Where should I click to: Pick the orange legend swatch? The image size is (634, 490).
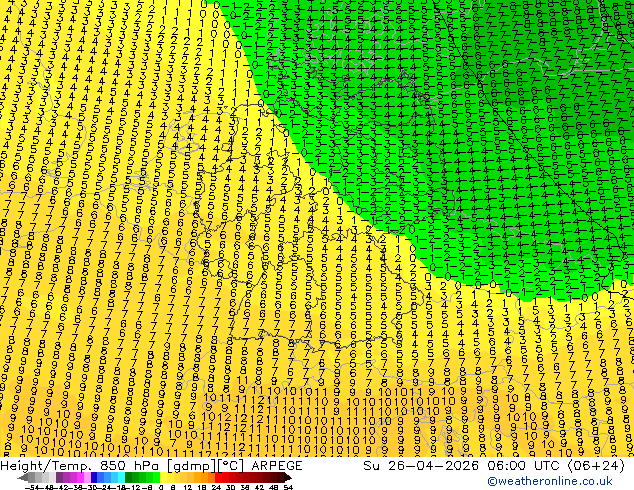204,477
